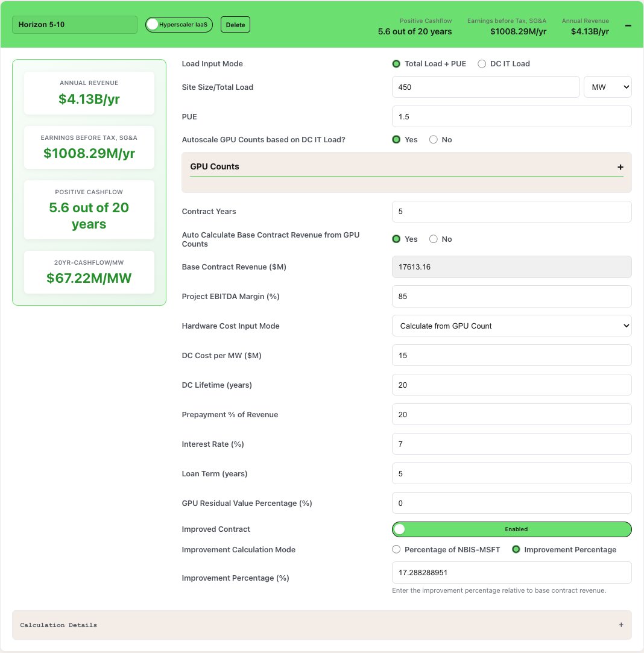Open the MW unit dropdown
The image size is (644, 653).
coord(608,87)
